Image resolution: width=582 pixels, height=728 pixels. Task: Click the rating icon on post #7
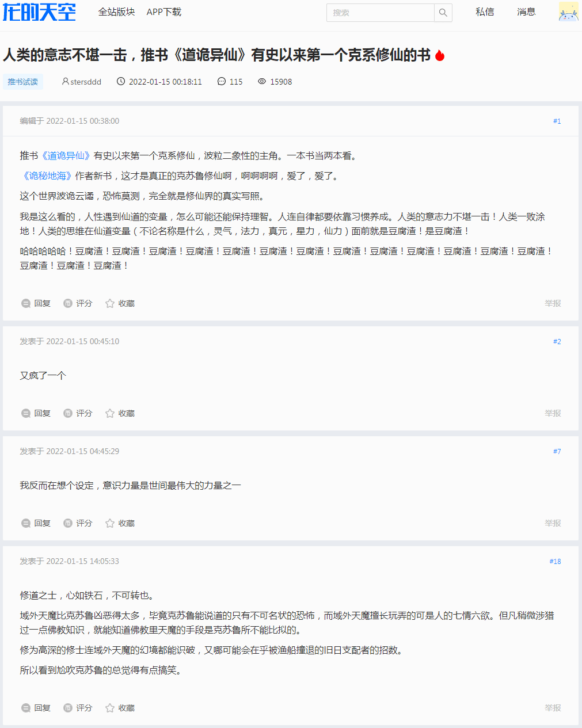pos(68,523)
